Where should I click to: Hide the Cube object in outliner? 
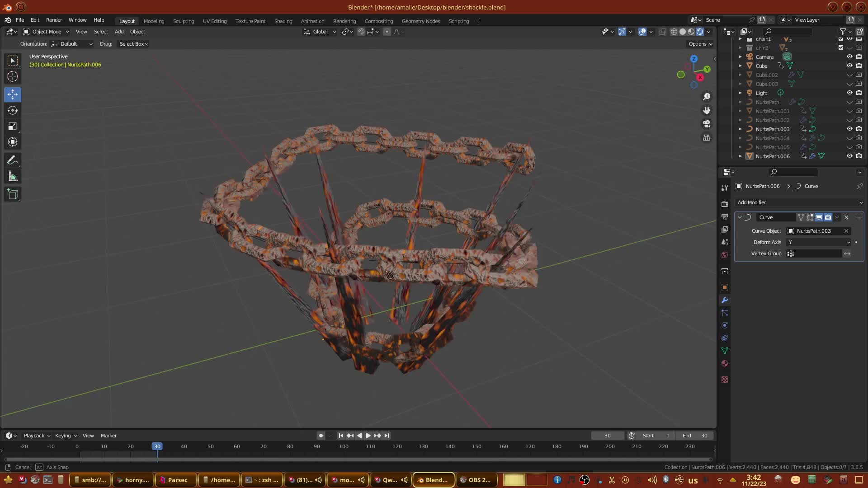tap(849, 66)
